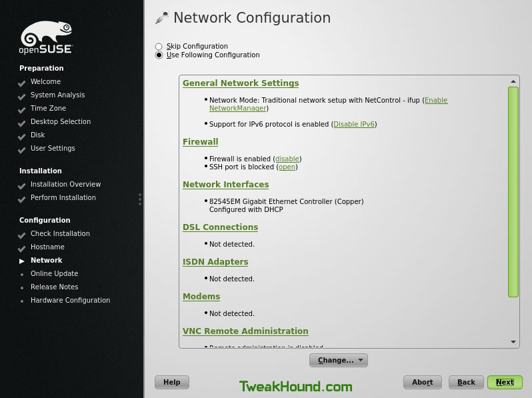Select the Skip Configuration radio button
Screen dimensions: 532x398
point(159,47)
